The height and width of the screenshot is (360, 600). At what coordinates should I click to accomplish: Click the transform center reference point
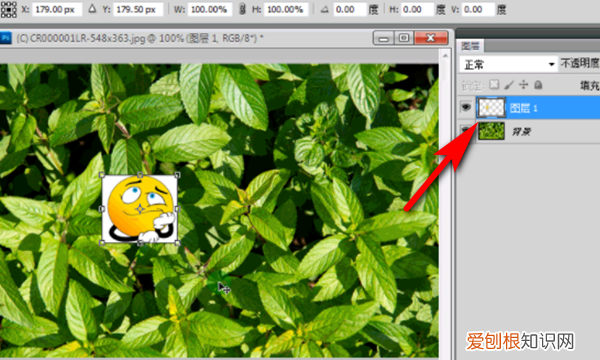[140, 209]
